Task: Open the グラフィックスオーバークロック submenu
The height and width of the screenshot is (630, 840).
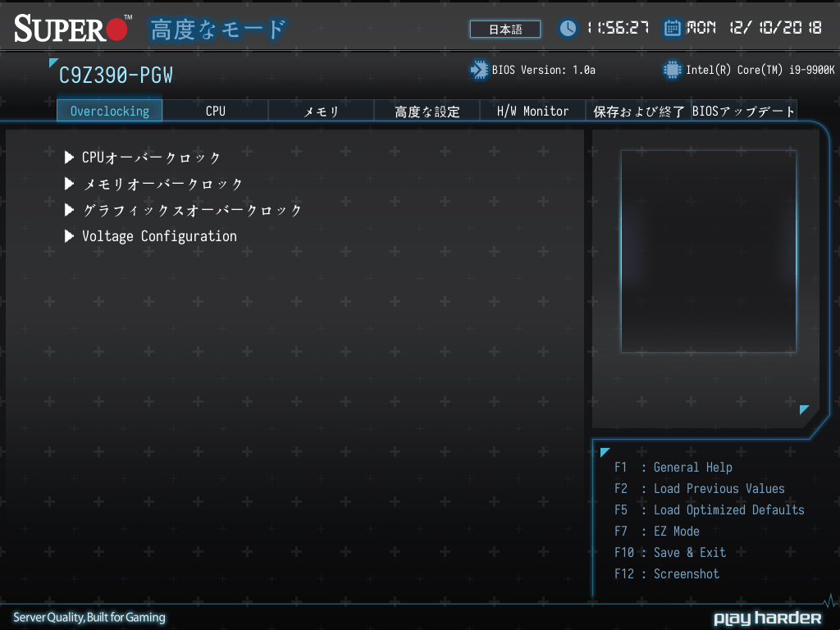Action: pos(192,210)
